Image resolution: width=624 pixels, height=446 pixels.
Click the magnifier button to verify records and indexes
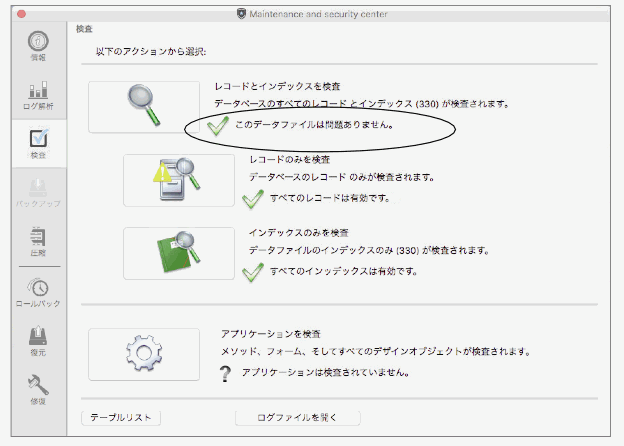click(143, 106)
